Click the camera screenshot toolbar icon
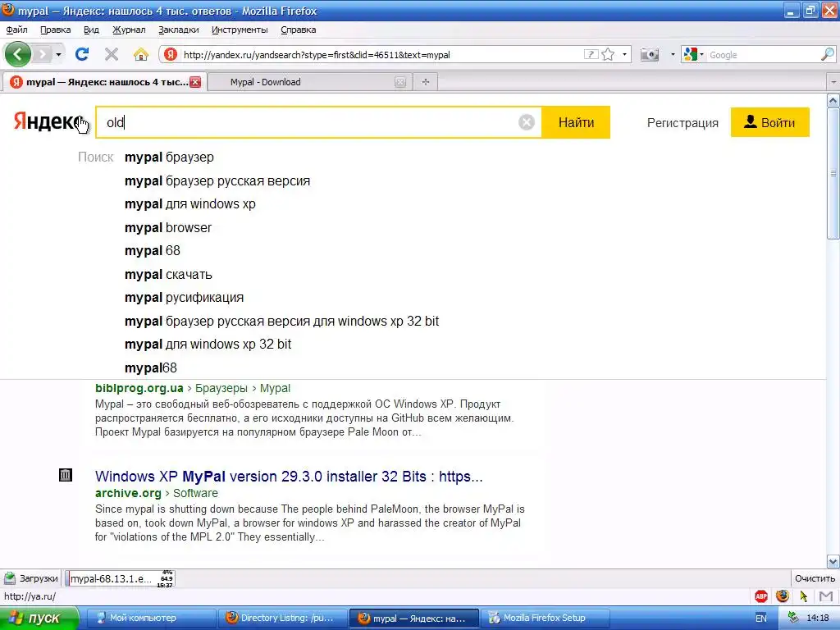This screenshot has width=840, height=630. (x=650, y=55)
